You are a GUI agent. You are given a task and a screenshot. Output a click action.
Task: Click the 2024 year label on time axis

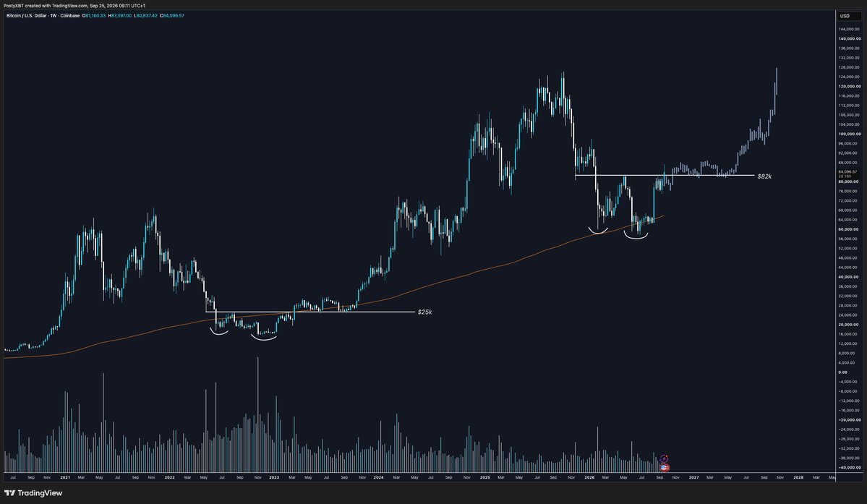coord(379,477)
